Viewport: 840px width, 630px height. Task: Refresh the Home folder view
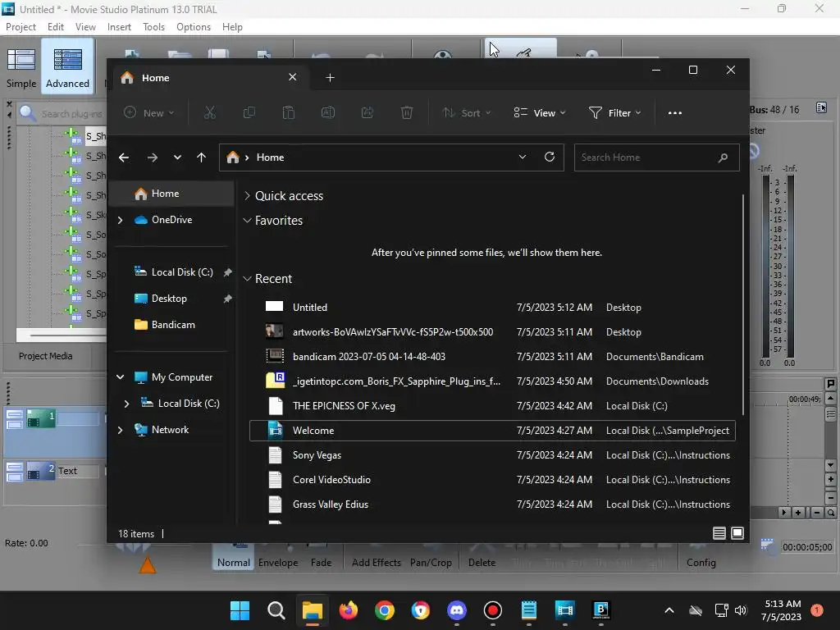(x=549, y=157)
